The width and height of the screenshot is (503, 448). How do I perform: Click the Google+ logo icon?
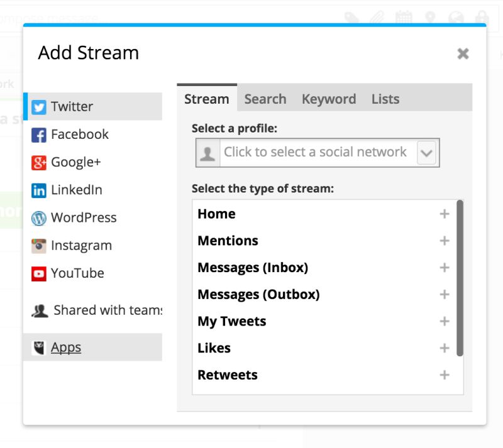click(39, 163)
